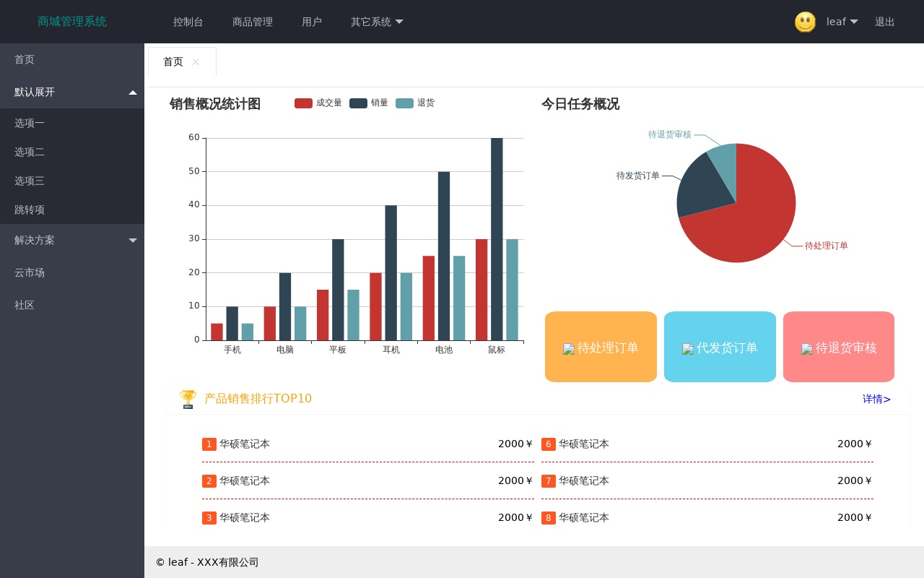This screenshot has width=924, height=578.
Task: Click the broken image icon in 待退货审核 card
Action: (807, 349)
